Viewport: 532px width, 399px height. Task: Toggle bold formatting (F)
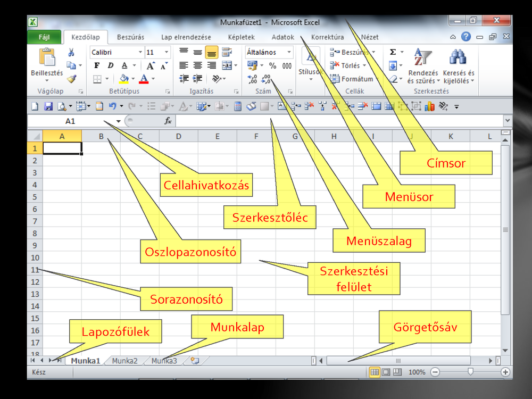97,65
